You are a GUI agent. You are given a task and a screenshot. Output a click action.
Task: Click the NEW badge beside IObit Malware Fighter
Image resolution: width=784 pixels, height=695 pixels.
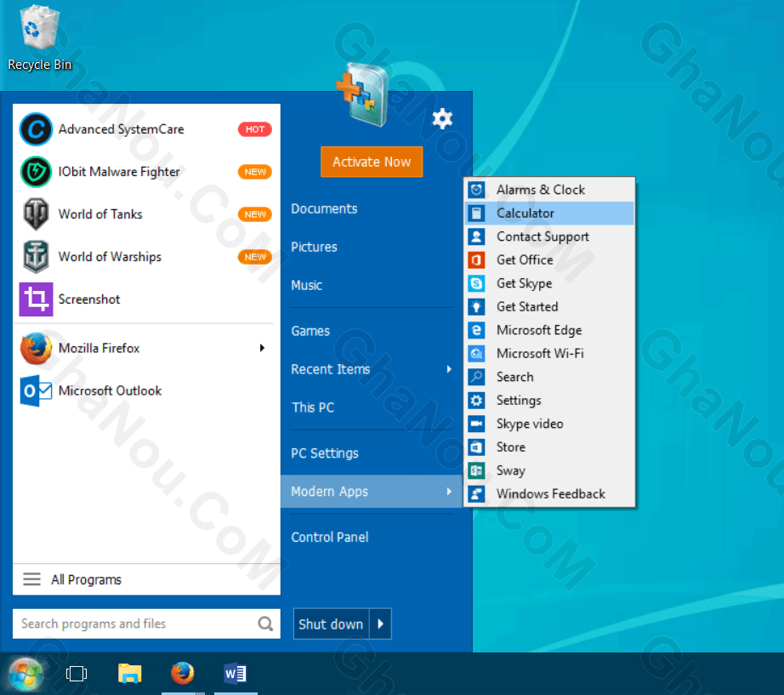click(255, 172)
